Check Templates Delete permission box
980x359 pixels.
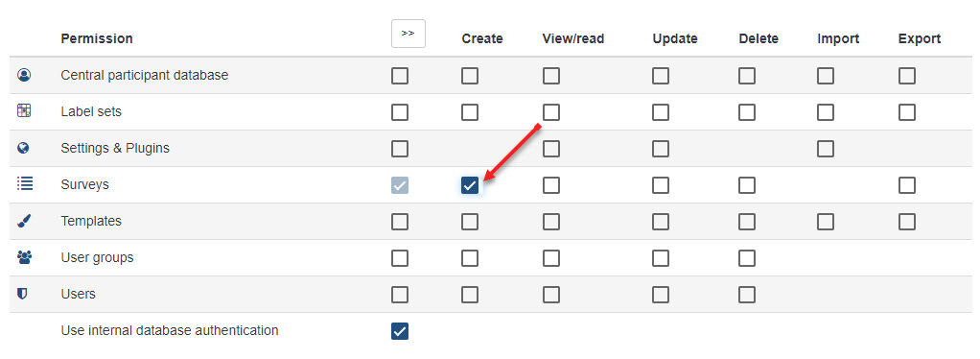click(x=747, y=222)
